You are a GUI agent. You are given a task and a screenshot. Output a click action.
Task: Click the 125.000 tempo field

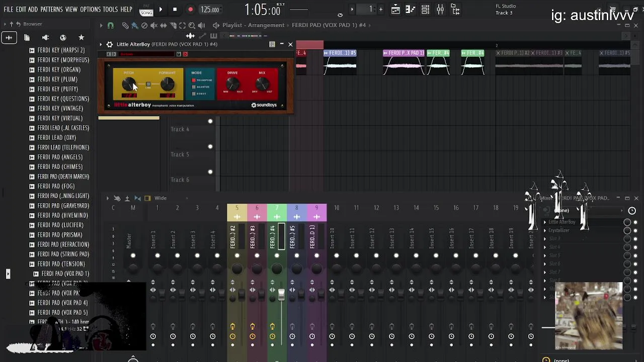tap(210, 10)
